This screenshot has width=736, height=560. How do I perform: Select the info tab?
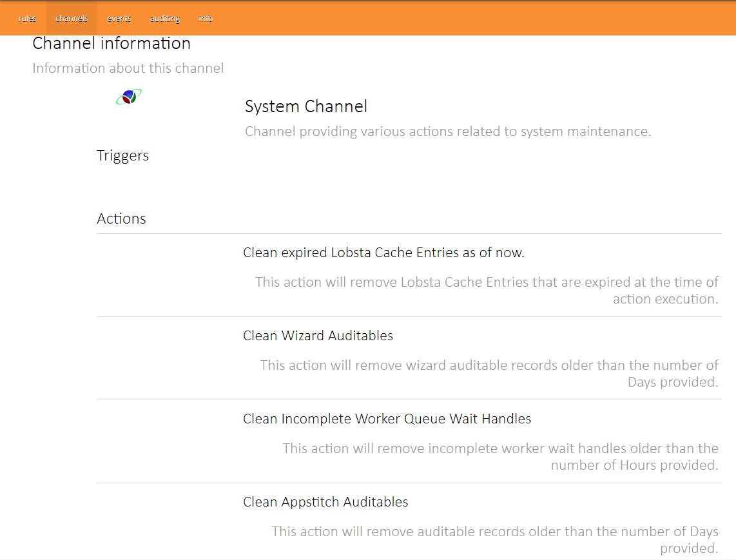pos(206,18)
